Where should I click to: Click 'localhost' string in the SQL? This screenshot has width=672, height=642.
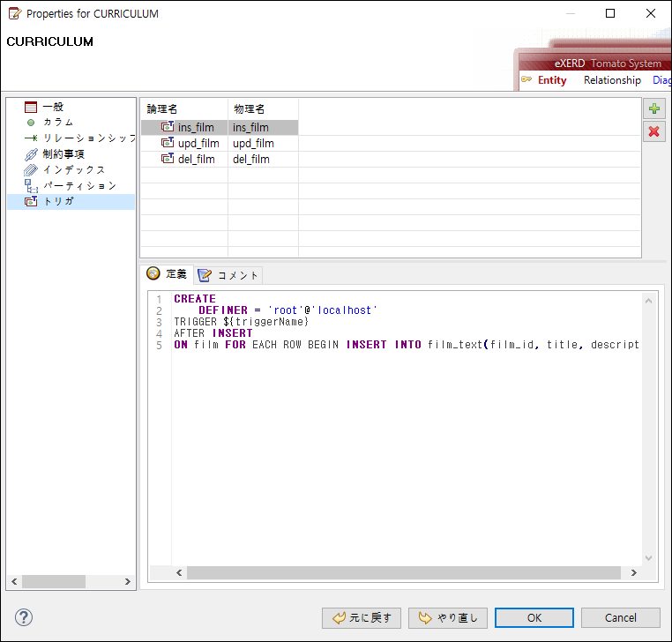click(345, 310)
